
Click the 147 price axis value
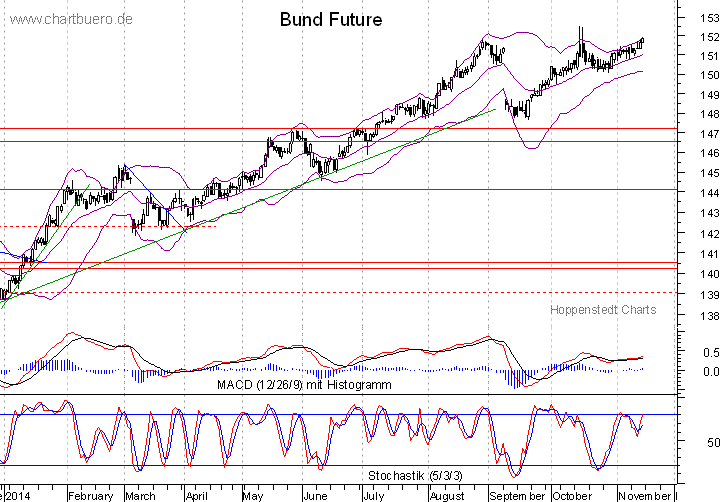tap(710, 134)
